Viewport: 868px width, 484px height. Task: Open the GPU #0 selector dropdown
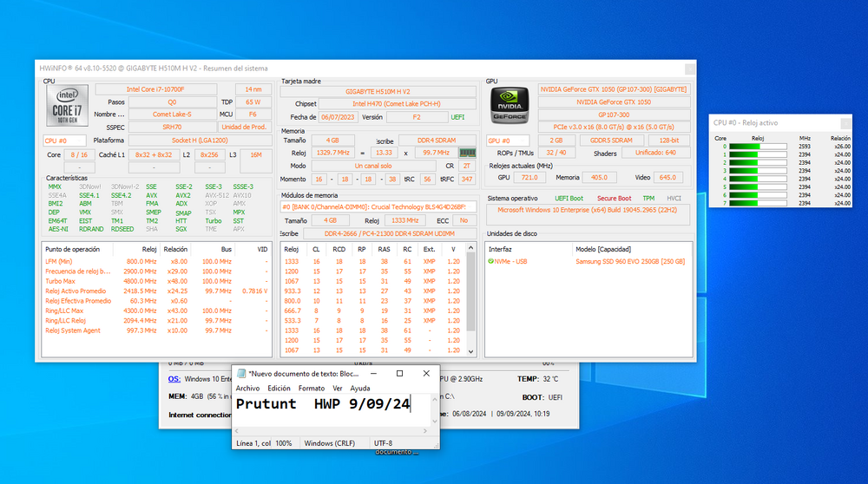click(x=508, y=141)
